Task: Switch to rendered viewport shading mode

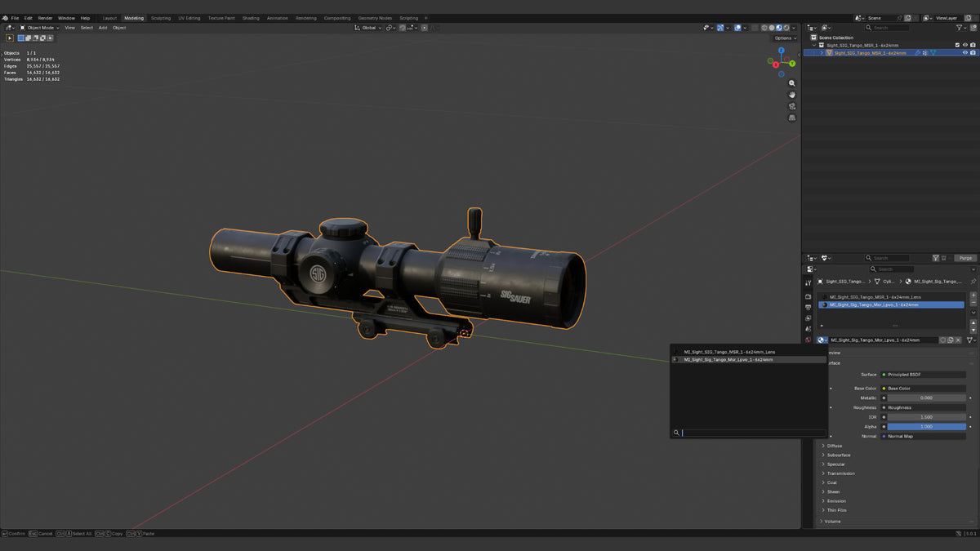Action: (x=788, y=28)
